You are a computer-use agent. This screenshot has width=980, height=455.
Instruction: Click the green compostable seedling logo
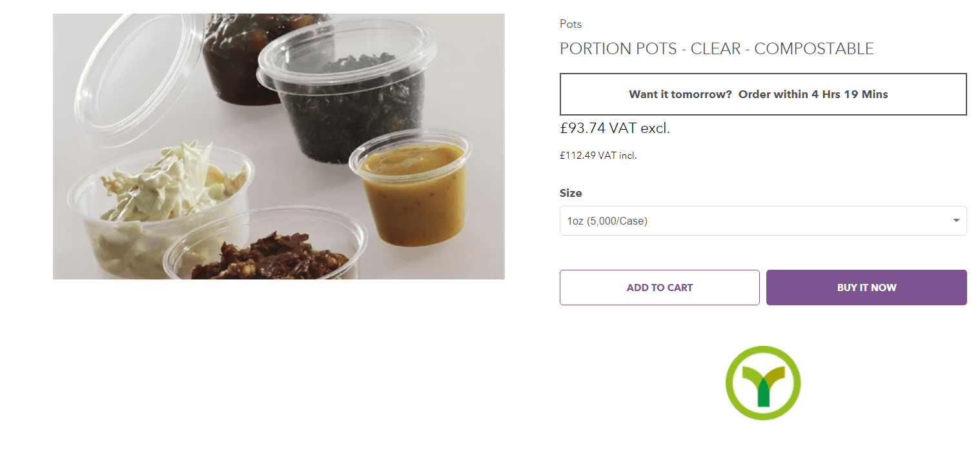762,383
